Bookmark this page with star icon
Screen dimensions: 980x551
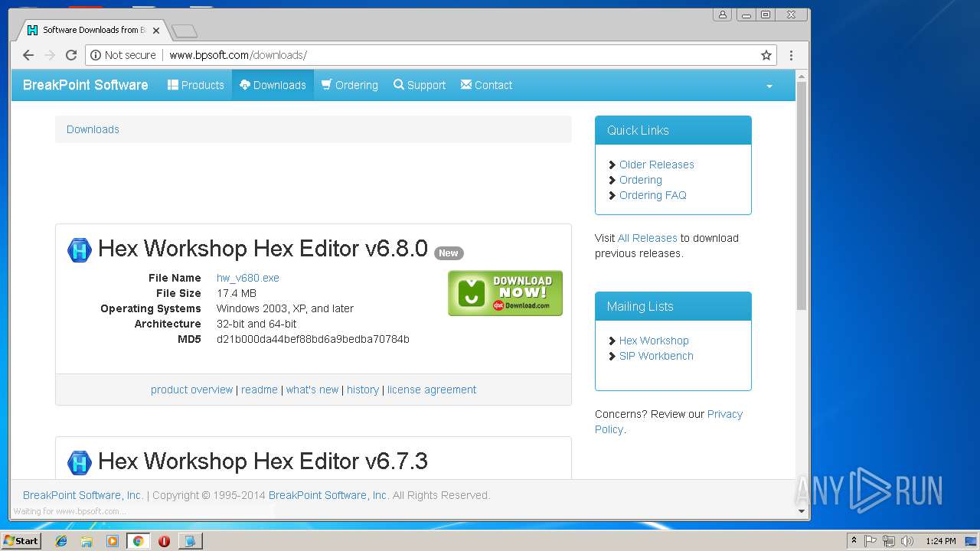(x=766, y=55)
